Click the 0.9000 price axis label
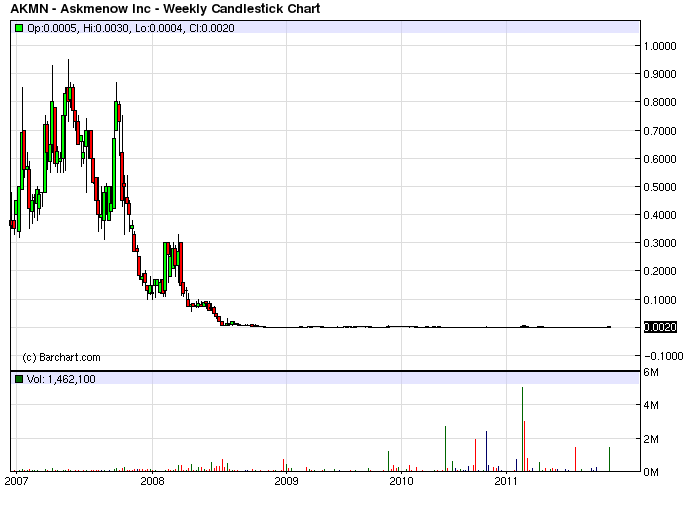Image resolution: width=700 pixels, height=512 pixels. [x=660, y=74]
